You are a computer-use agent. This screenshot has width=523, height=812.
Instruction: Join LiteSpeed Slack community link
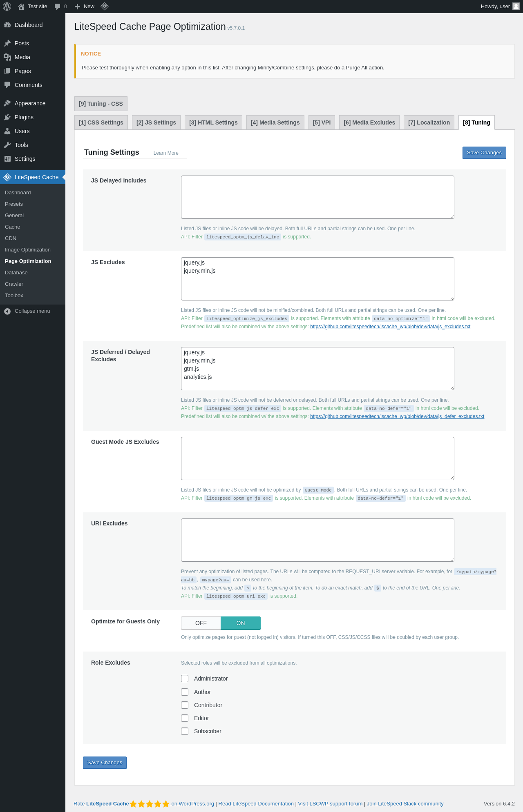pyautogui.click(x=405, y=804)
